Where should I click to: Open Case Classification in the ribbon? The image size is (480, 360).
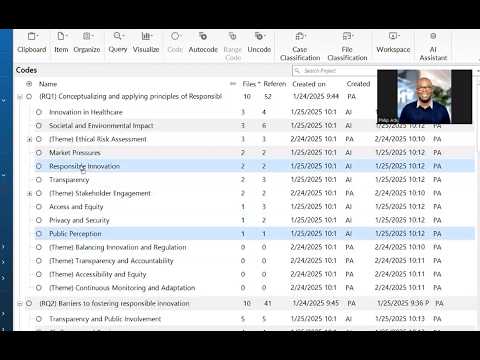coord(300,46)
